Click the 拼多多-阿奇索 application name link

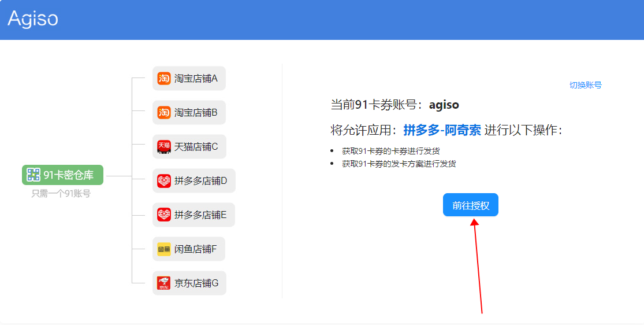pos(442,131)
